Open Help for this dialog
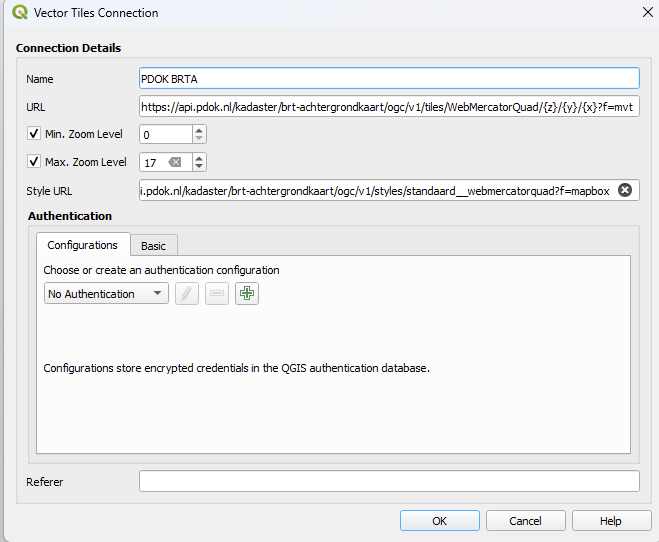The width and height of the screenshot is (659, 542). click(611, 521)
